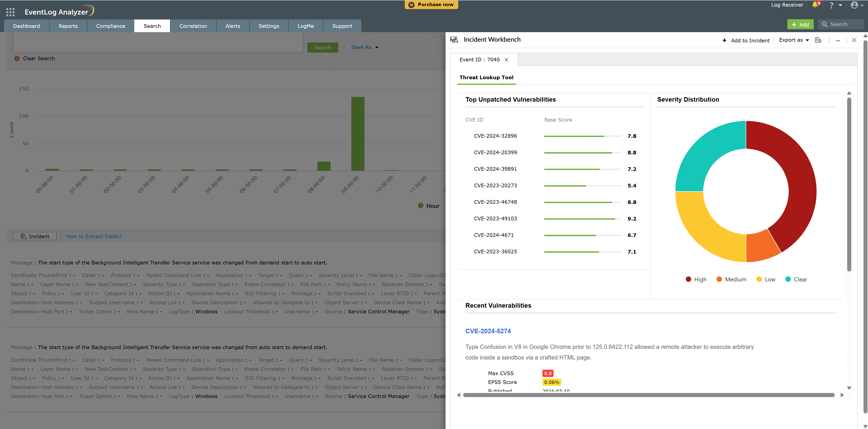This screenshot has height=429, width=868.
Task: Click the Incident Workbench history report icon
Action: point(818,41)
